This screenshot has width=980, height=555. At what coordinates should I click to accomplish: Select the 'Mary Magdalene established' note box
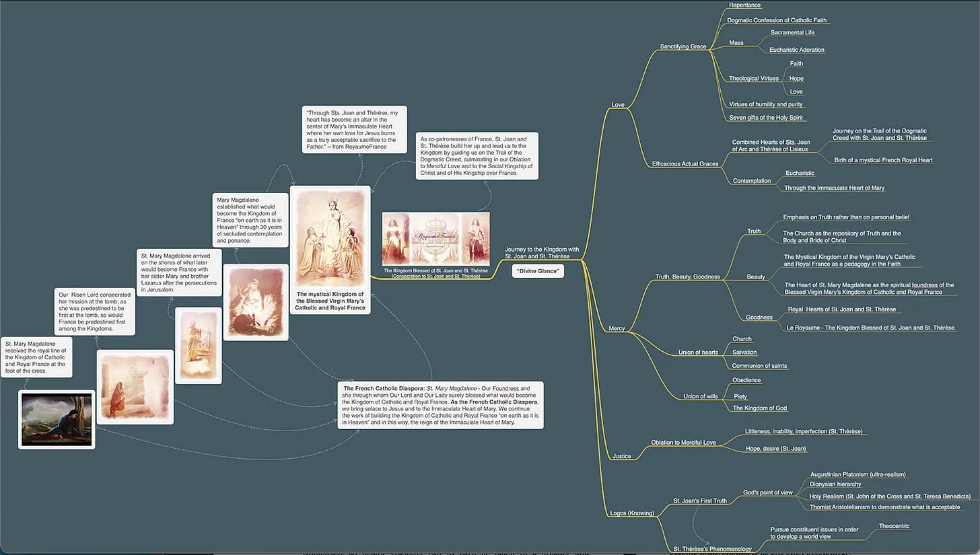click(250, 219)
